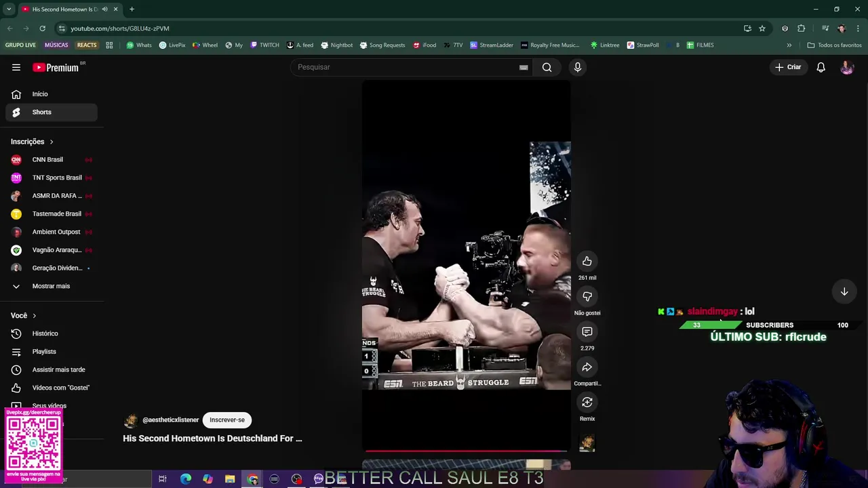This screenshot has width=868, height=488.
Task: Share the Short via Compartilhar icon
Action: tap(587, 367)
